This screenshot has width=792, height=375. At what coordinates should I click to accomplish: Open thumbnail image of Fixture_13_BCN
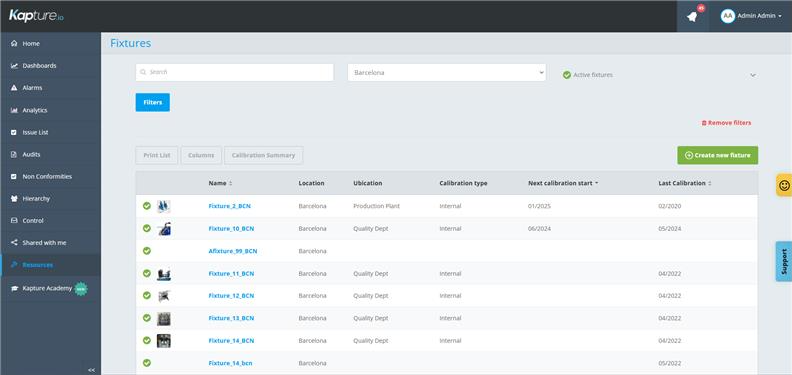(x=164, y=318)
